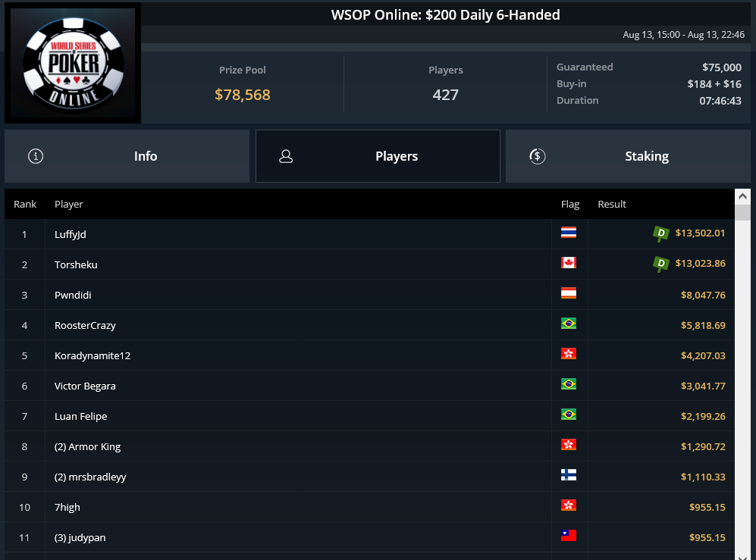
Task: Click the $5,818.69 result amount
Action: click(703, 325)
